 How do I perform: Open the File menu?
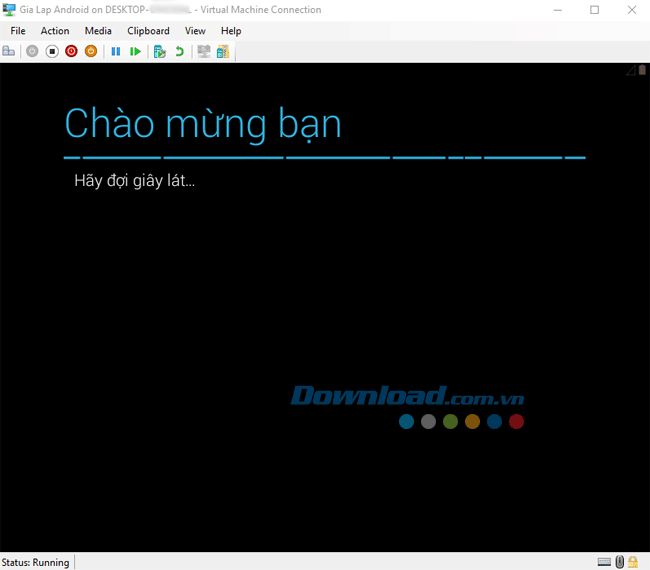(x=18, y=31)
